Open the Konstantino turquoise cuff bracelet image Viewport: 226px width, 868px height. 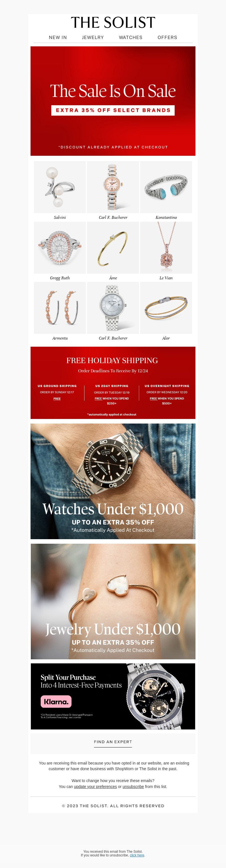point(166,187)
